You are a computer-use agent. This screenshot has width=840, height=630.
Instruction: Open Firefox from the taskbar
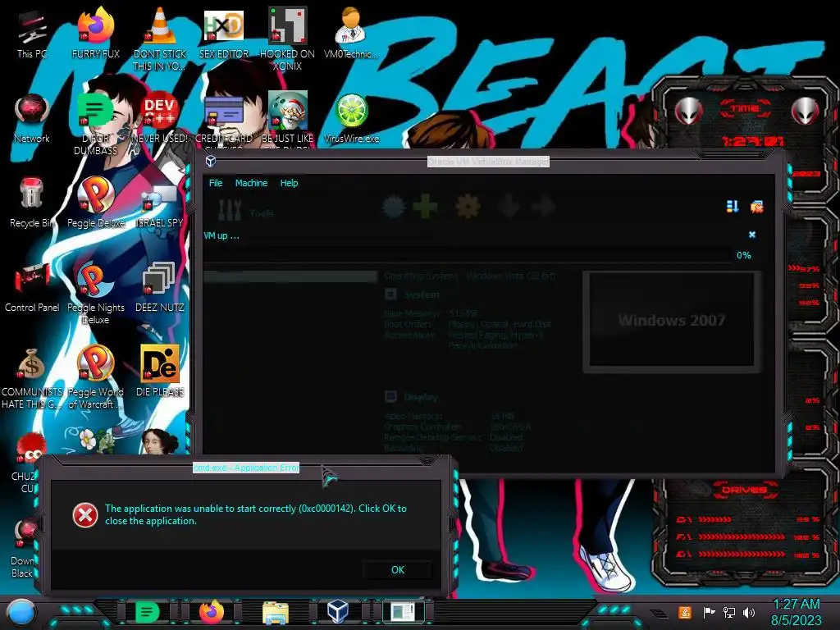(x=211, y=612)
